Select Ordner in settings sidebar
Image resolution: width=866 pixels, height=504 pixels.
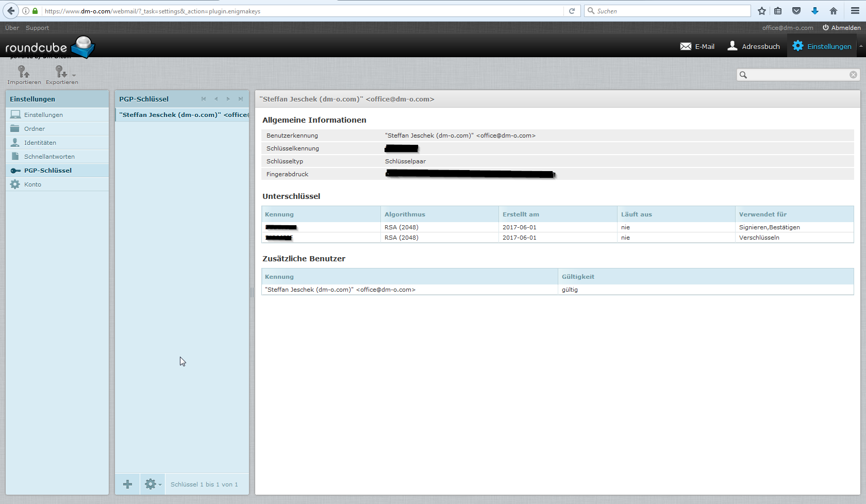(x=35, y=129)
